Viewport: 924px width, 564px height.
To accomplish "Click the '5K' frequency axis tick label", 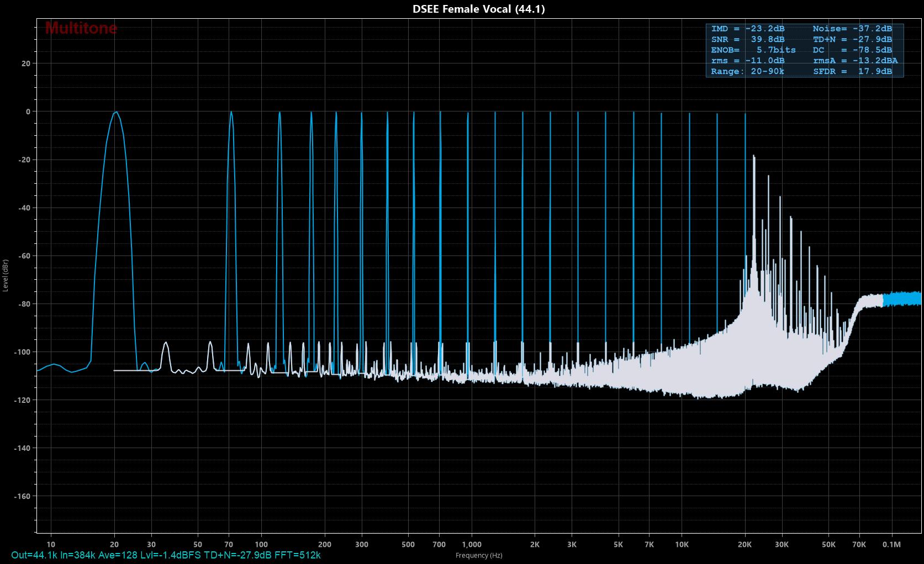I will pos(618,545).
